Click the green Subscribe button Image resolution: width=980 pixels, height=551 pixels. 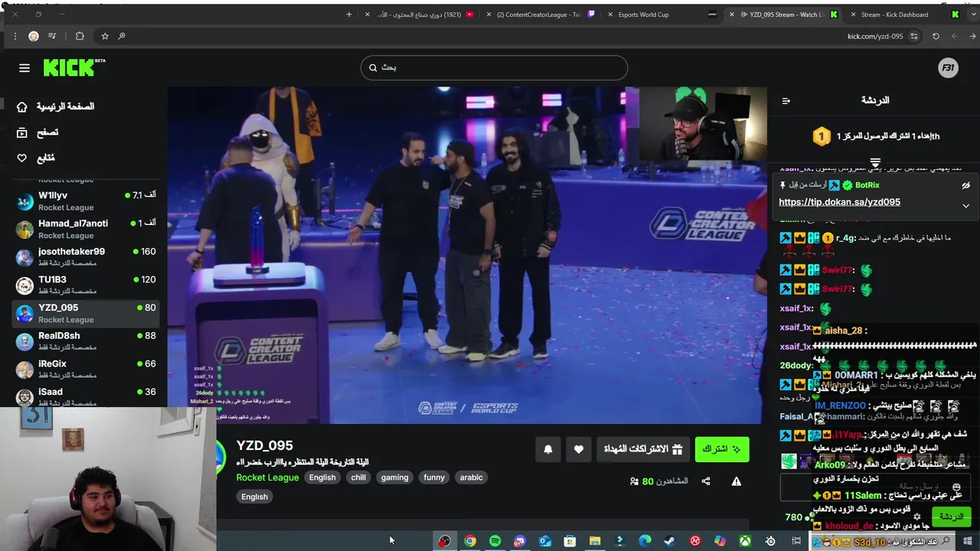click(x=722, y=449)
